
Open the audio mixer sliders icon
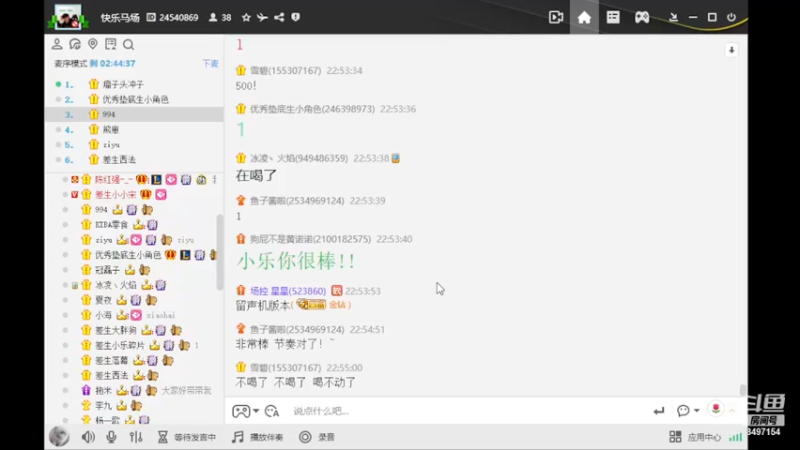coord(136,437)
